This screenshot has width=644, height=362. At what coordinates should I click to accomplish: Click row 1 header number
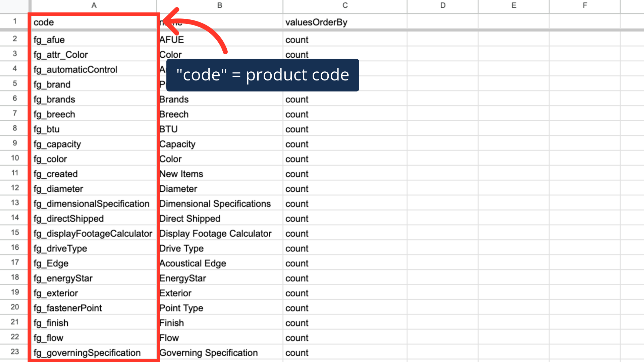coord(15,21)
